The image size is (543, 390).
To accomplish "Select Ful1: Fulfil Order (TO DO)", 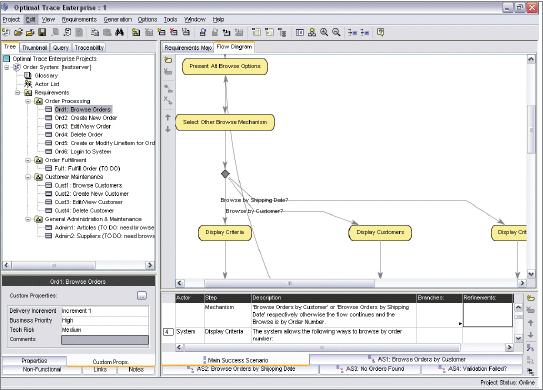I will point(87,169).
